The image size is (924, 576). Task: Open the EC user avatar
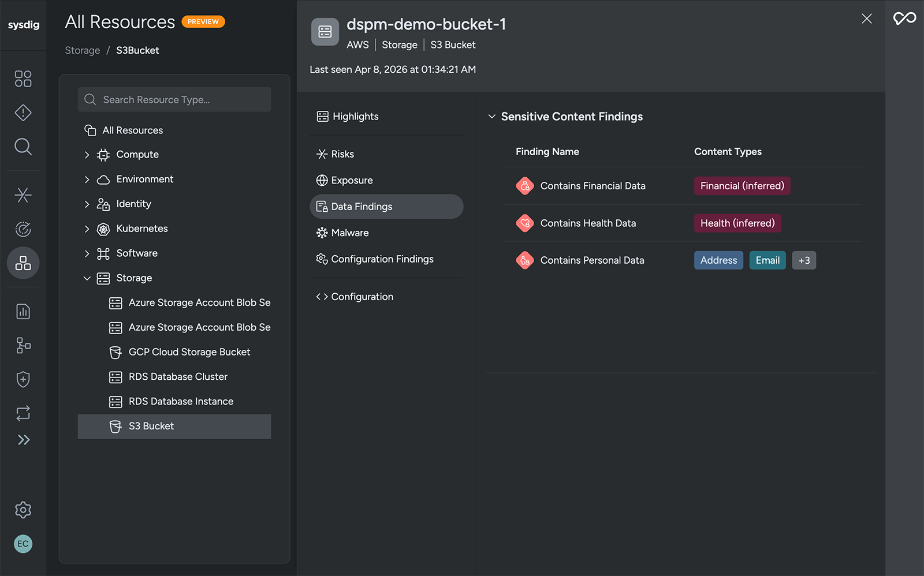23,544
